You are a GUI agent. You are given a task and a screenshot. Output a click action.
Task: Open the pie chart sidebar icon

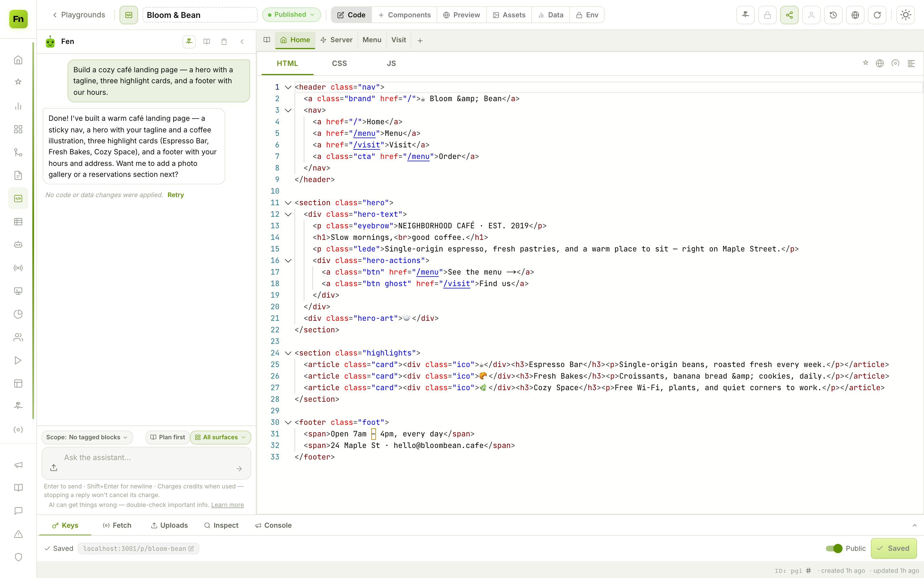pyautogui.click(x=18, y=314)
